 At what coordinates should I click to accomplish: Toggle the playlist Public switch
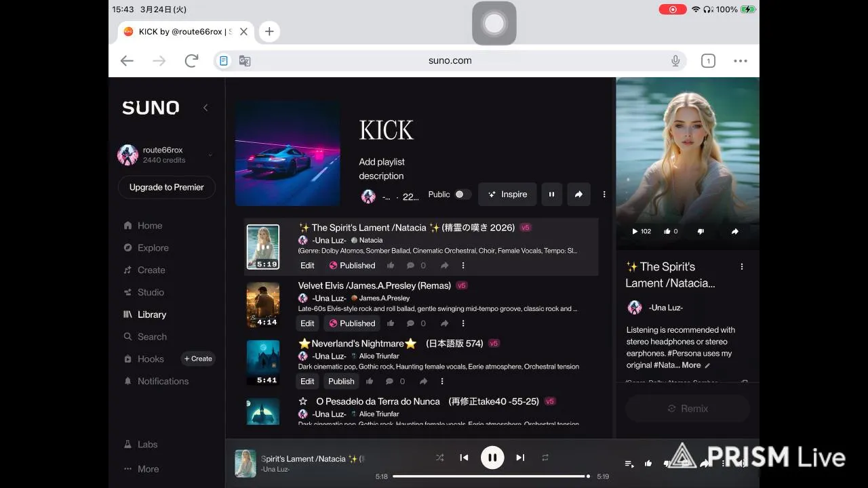point(462,195)
